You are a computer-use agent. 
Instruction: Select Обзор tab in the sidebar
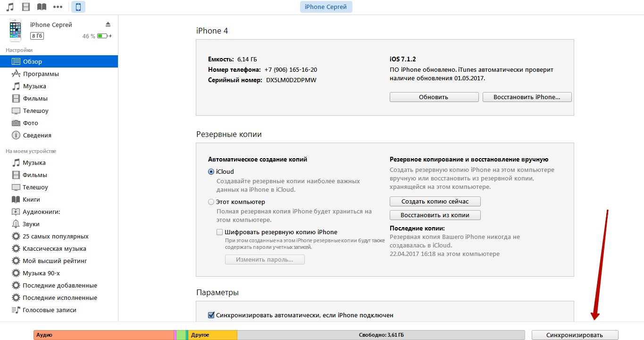(33, 61)
